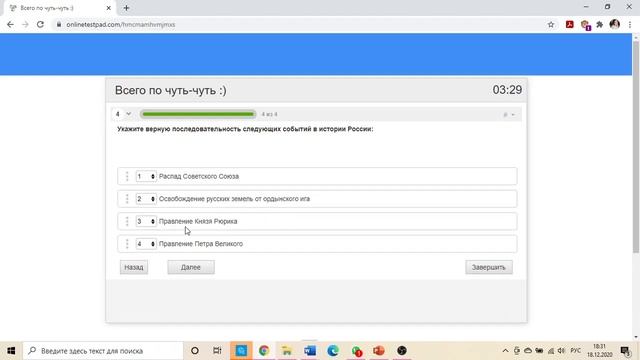Open Microsoft Edge from the taskbar
The height and width of the screenshot is (360, 640).
(x=333, y=351)
